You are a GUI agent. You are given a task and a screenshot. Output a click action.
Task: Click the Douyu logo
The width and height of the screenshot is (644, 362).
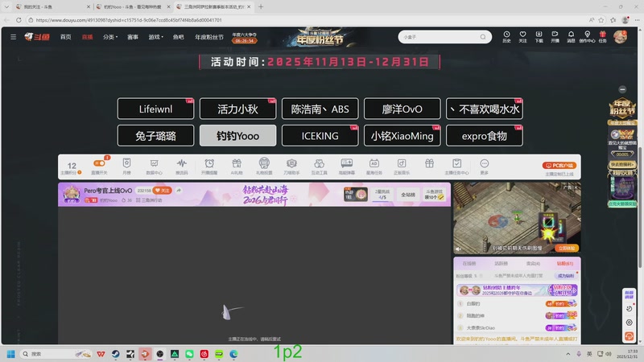pos(37,37)
